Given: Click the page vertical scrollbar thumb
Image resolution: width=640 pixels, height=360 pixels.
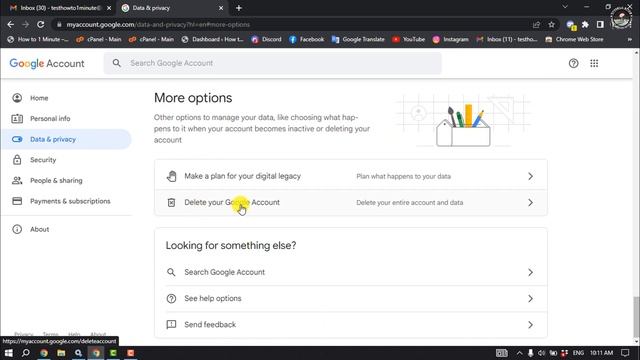Looking at the screenshot, I should pos(636,316).
